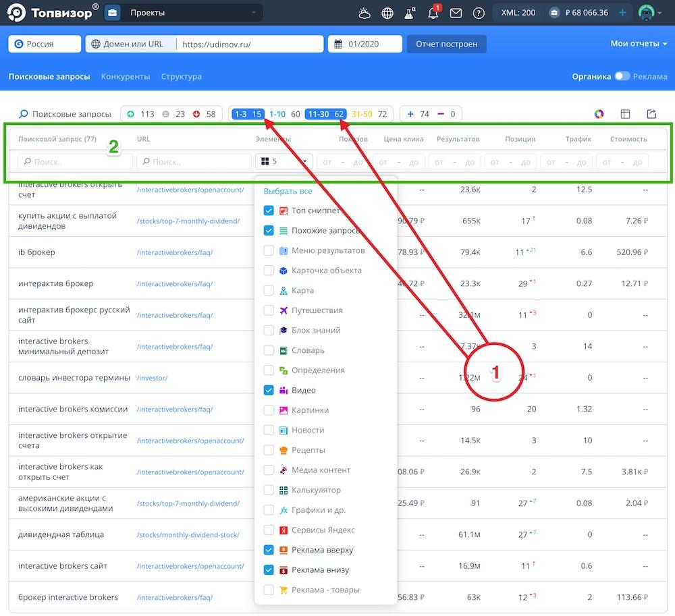Open the mail envelope icon

(456, 13)
